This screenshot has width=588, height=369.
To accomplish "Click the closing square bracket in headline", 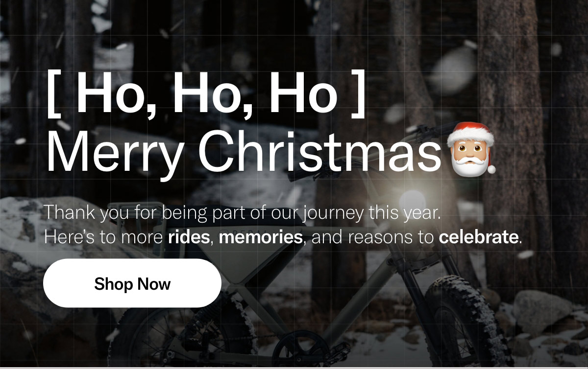I will pos(359,93).
